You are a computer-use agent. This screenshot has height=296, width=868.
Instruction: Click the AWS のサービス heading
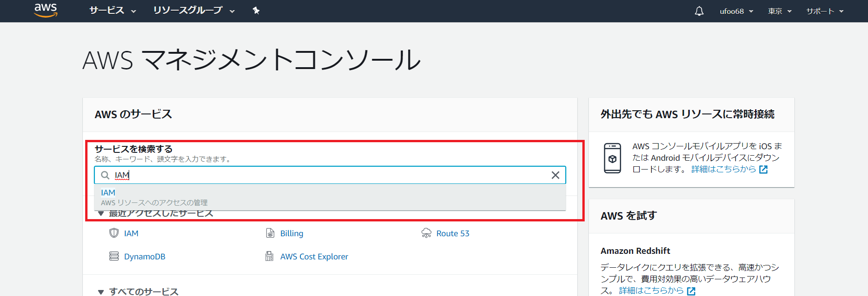tap(133, 114)
